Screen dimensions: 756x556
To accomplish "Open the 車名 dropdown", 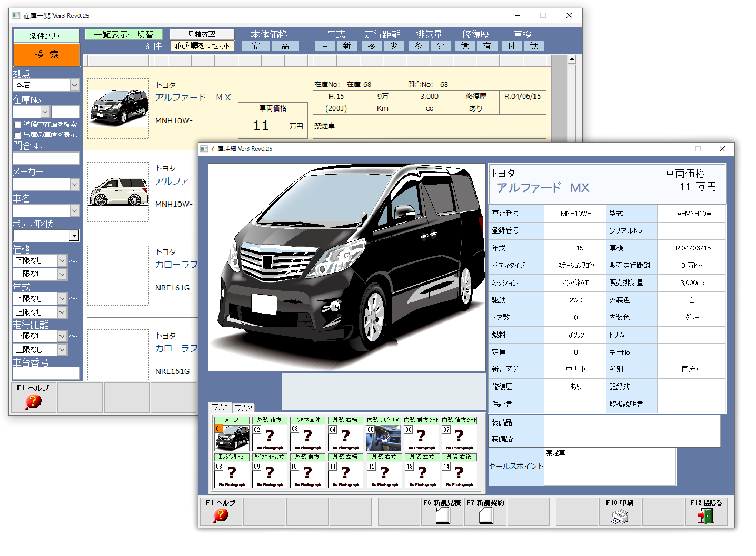I will point(74,210).
